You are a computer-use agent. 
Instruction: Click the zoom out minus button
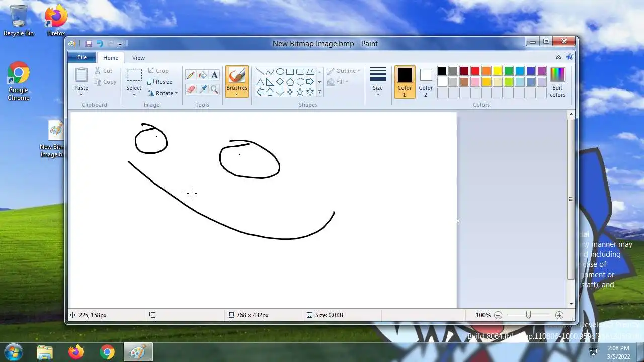[498, 315]
